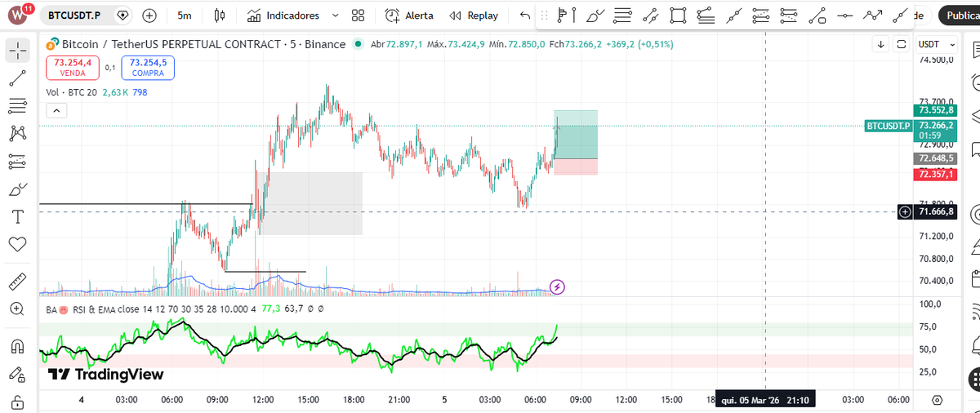Select the gray rectangle drawing on chart

311,203
